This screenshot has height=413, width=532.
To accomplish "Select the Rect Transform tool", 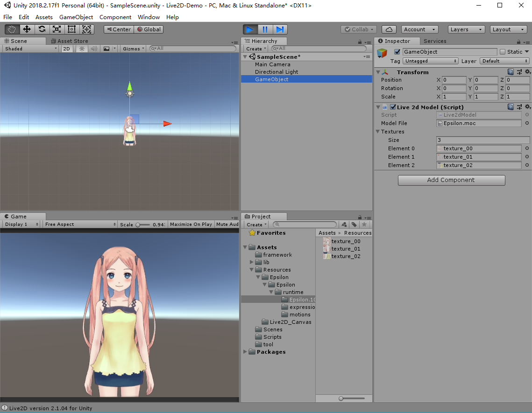I will (x=71, y=29).
